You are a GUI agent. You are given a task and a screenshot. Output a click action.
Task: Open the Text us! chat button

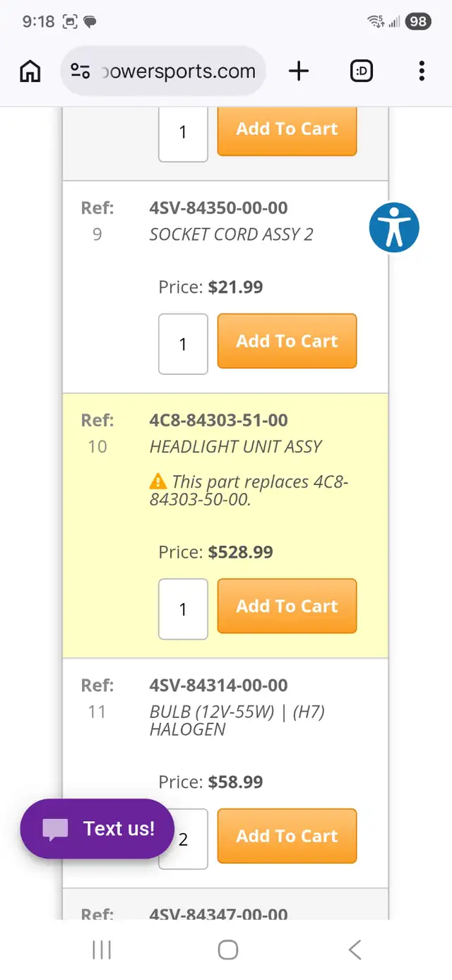coord(97,829)
